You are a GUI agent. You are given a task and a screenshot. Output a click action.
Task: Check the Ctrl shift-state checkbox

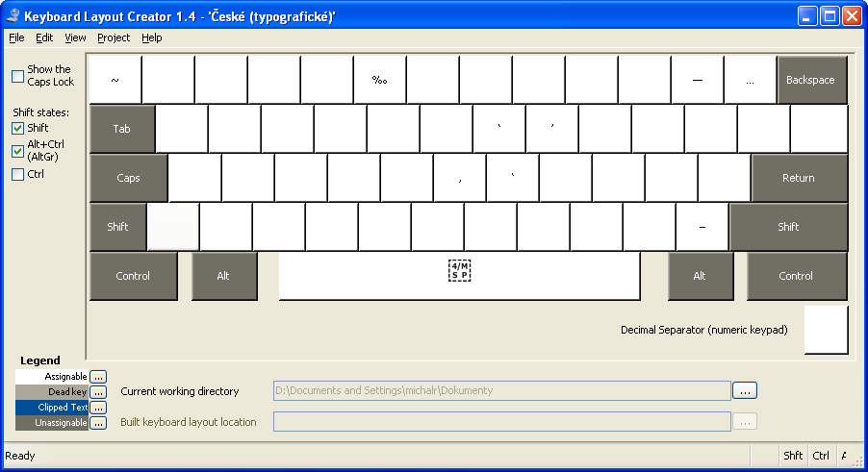17,174
